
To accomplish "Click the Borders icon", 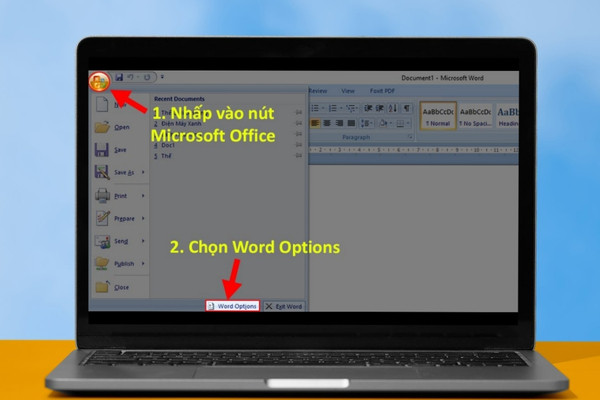I will [x=400, y=123].
